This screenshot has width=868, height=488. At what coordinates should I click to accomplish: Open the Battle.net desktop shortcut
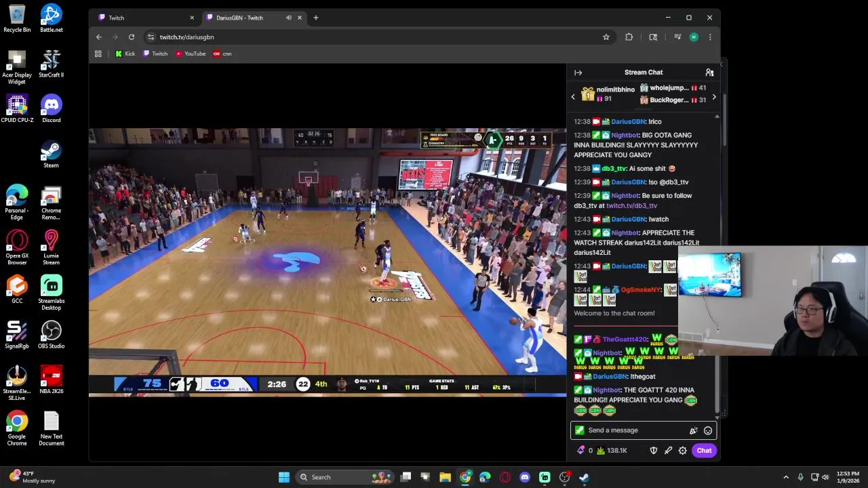point(51,18)
